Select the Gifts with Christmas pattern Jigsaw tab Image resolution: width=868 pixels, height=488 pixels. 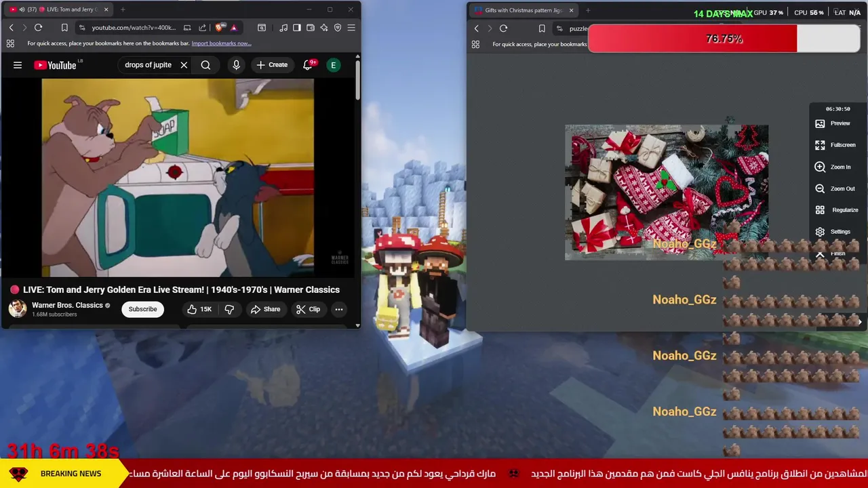524,10
